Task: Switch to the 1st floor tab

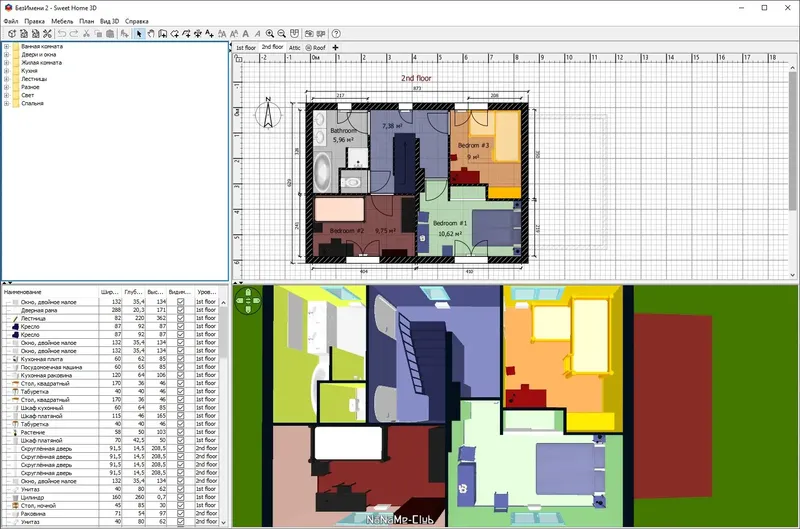Action: pos(245,47)
